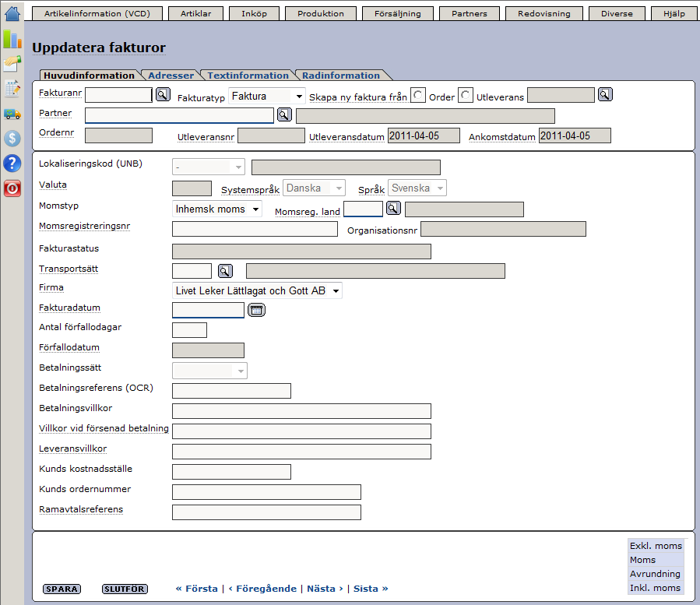The height and width of the screenshot is (605, 700).
Task: Click the Inkl. moms total label
Action: (655, 588)
